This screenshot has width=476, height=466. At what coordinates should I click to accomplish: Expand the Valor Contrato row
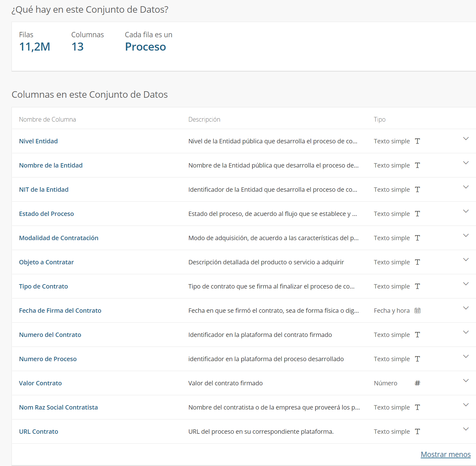click(x=466, y=380)
